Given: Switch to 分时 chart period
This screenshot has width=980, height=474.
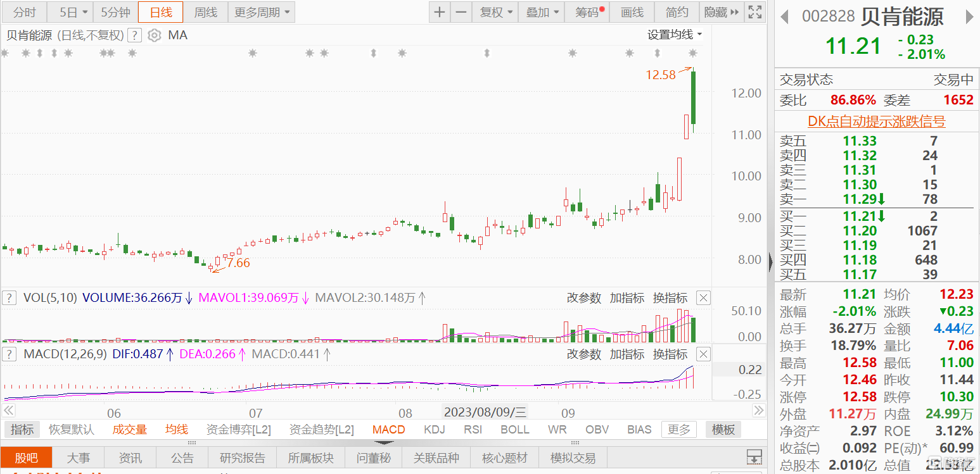Looking at the screenshot, I should tap(25, 12).
